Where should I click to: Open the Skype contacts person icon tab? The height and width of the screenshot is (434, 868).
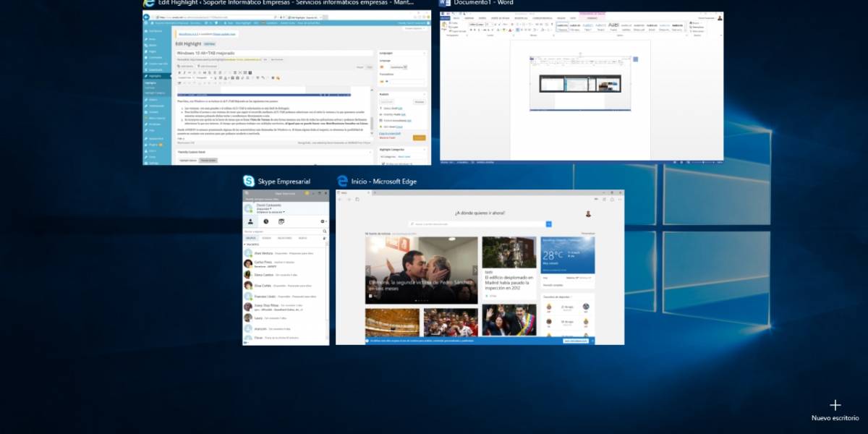(250, 221)
